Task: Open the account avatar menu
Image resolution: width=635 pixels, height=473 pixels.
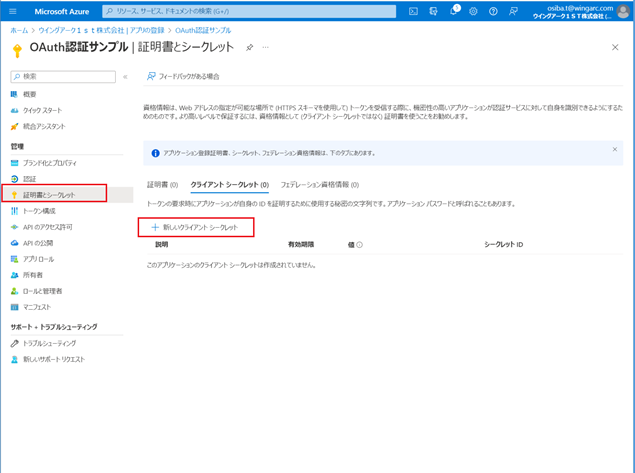Action: click(x=623, y=11)
